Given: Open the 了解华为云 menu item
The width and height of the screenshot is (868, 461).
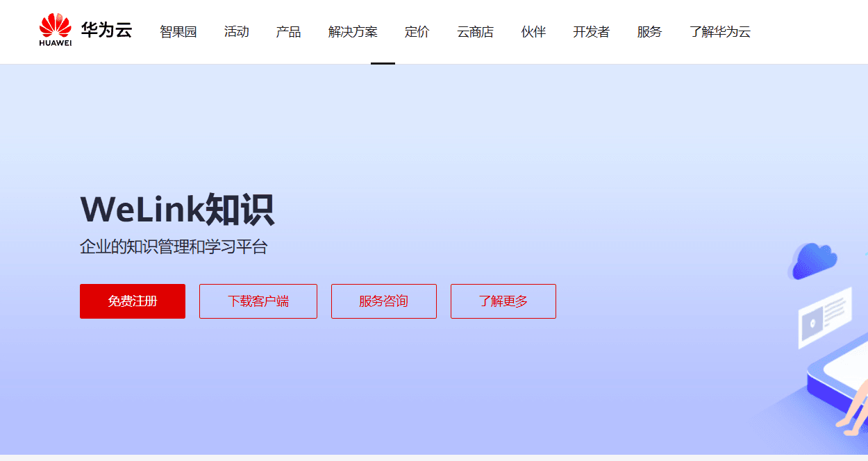Looking at the screenshot, I should click(x=720, y=32).
